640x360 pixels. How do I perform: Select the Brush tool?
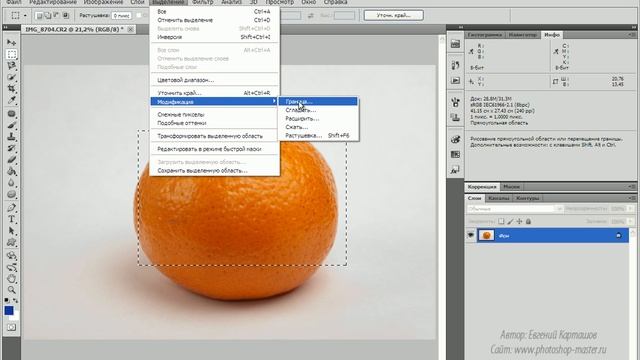click(x=11, y=125)
